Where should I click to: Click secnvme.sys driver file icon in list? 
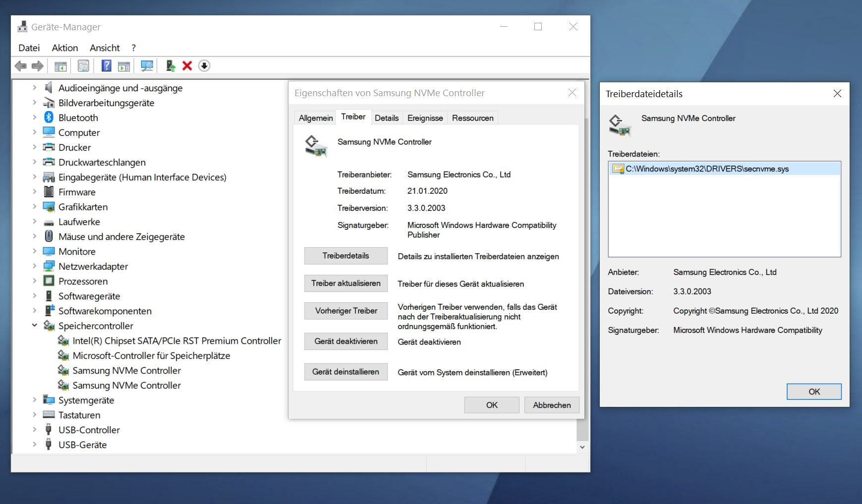[x=618, y=169]
